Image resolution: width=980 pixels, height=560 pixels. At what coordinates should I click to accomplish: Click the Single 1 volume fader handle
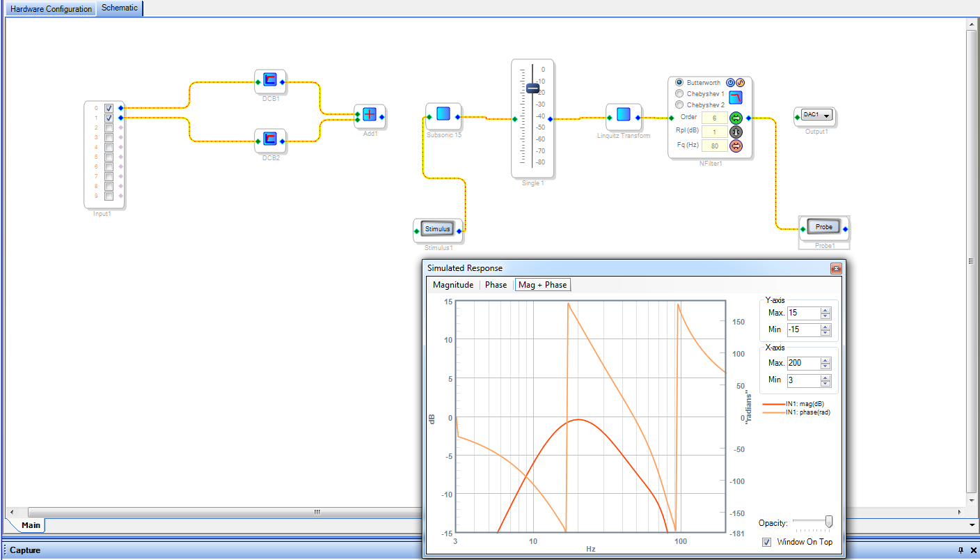[x=532, y=88]
